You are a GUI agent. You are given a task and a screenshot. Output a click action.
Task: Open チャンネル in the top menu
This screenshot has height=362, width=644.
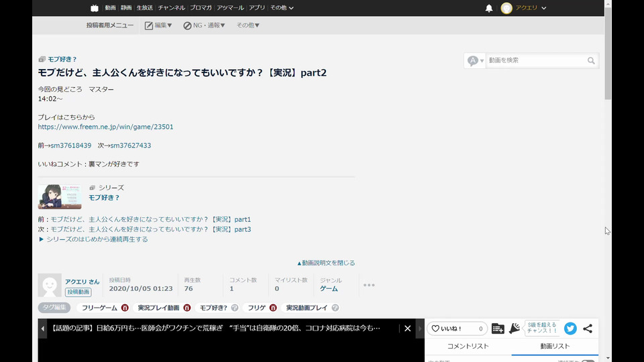click(171, 8)
